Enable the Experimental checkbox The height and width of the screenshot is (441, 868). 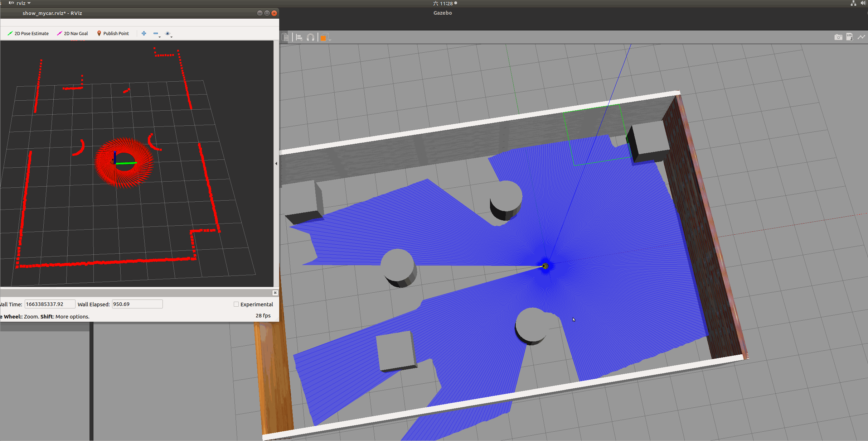236,304
